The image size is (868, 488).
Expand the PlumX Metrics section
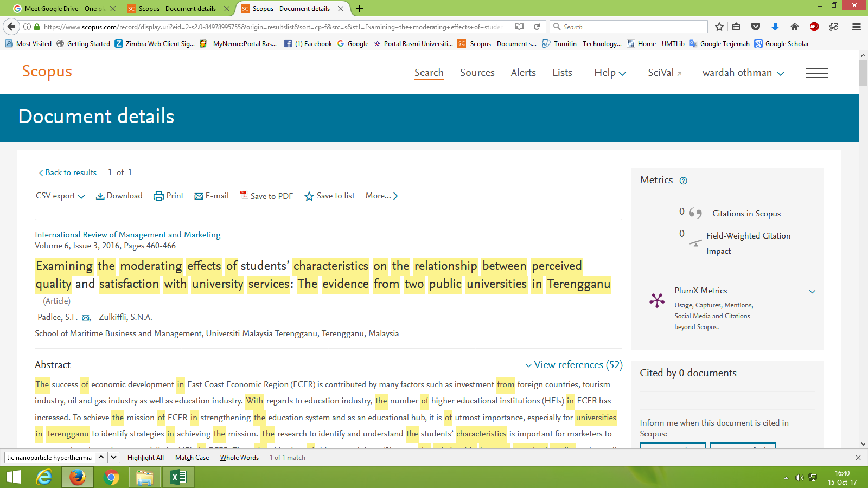pyautogui.click(x=812, y=291)
